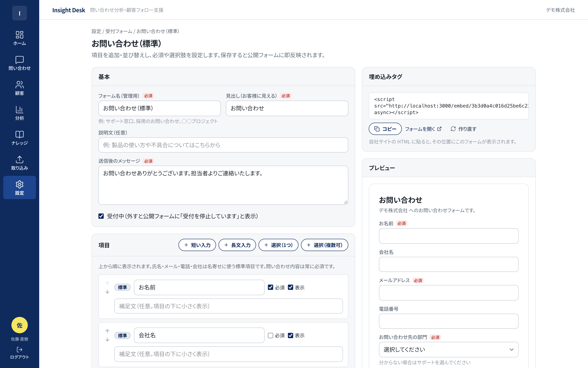Viewport: 588px width, 368px height.
Task: Click the embed script code box
Action: point(449,106)
